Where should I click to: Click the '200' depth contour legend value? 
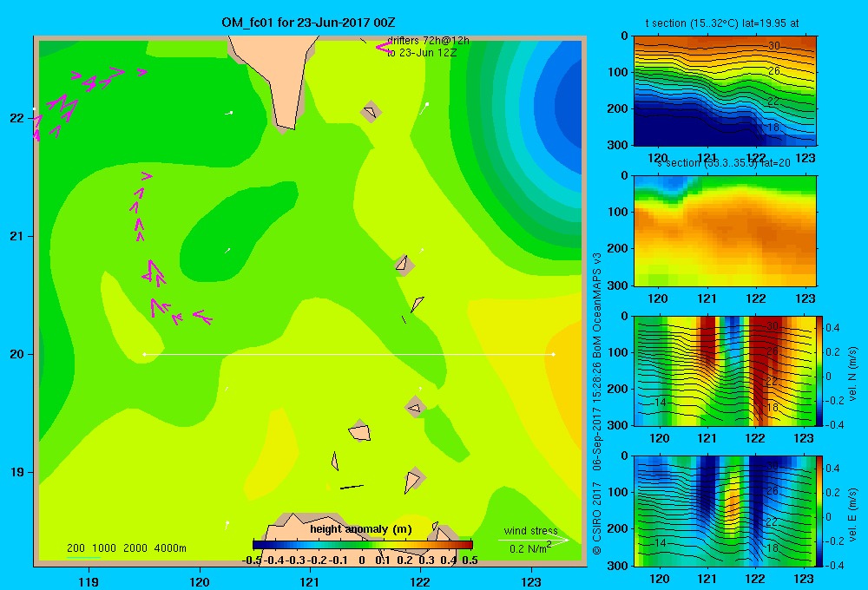pyautogui.click(x=76, y=548)
